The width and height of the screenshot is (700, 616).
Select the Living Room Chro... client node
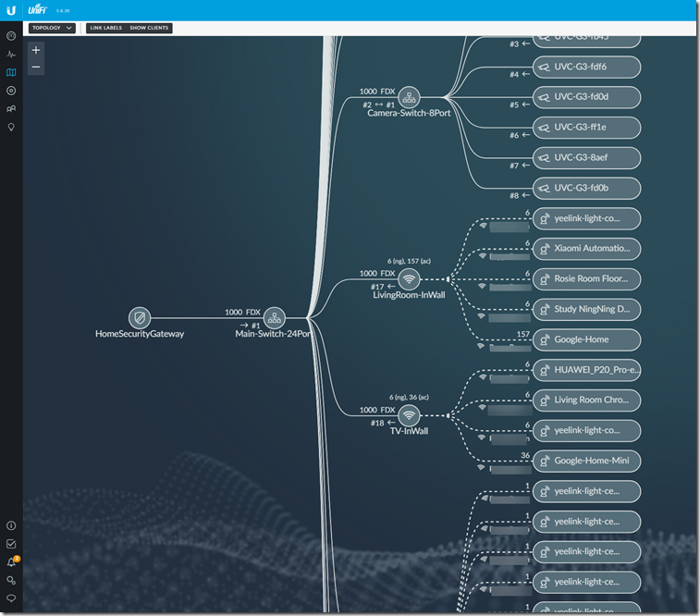click(587, 400)
